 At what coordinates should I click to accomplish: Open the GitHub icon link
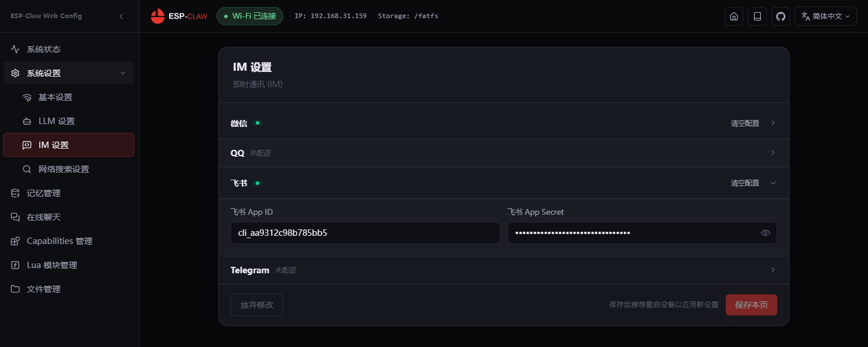click(x=781, y=16)
